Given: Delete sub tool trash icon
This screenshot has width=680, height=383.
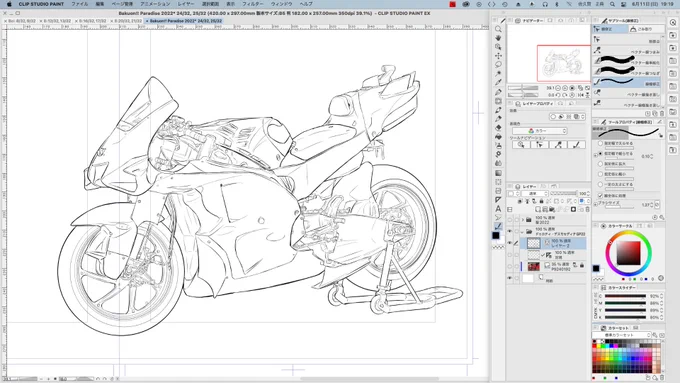Looking at the screenshot, I should [x=662, y=114].
